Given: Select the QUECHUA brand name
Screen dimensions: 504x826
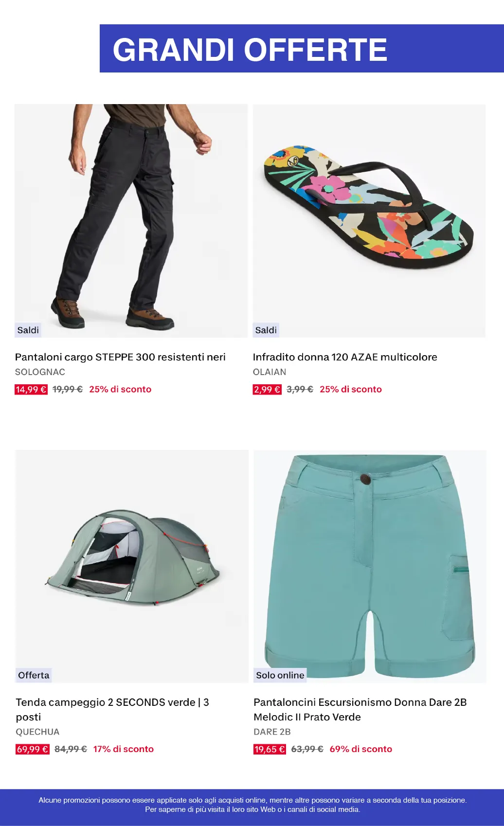Looking at the screenshot, I should coord(37,732).
